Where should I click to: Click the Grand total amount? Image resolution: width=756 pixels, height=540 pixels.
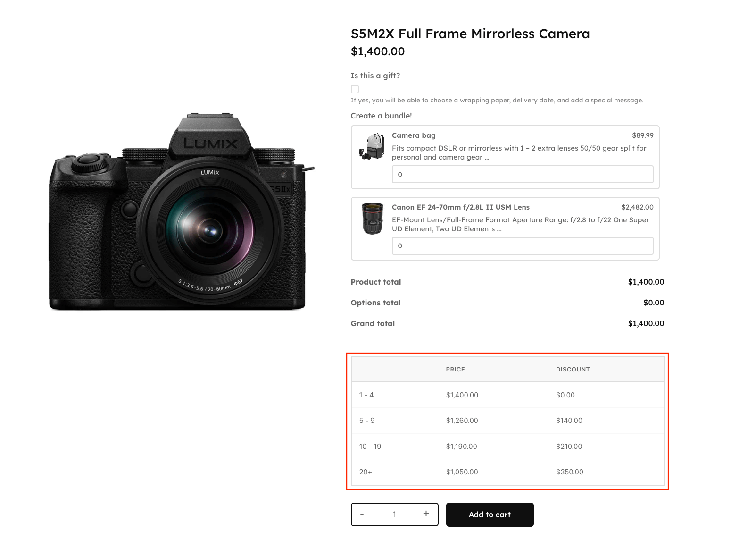coord(645,323)
